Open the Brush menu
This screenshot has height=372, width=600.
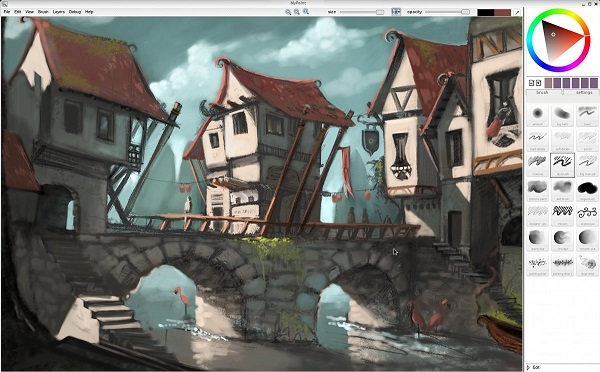[x=43, y=12]
